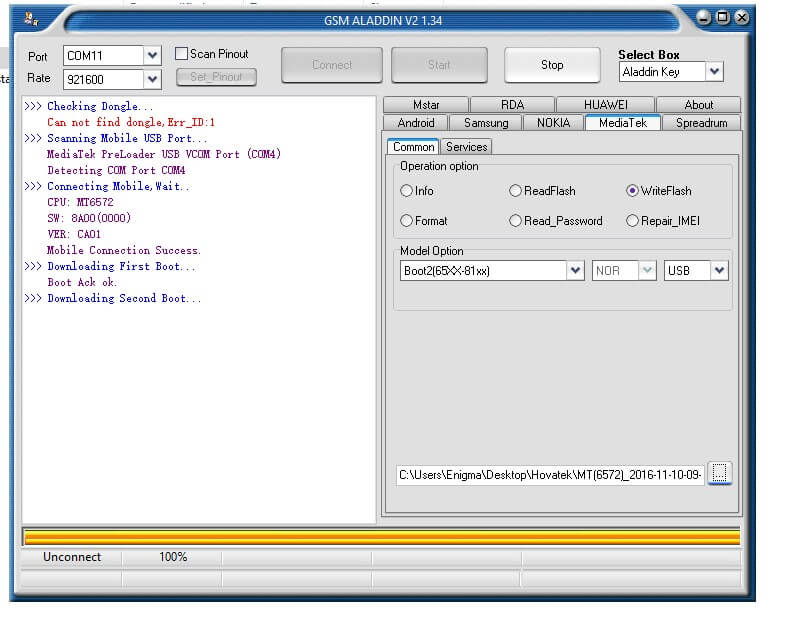Screen dimensions: 797x617
Task: Choose the Repair_IMEI radio button
Action: pos(632,221)
